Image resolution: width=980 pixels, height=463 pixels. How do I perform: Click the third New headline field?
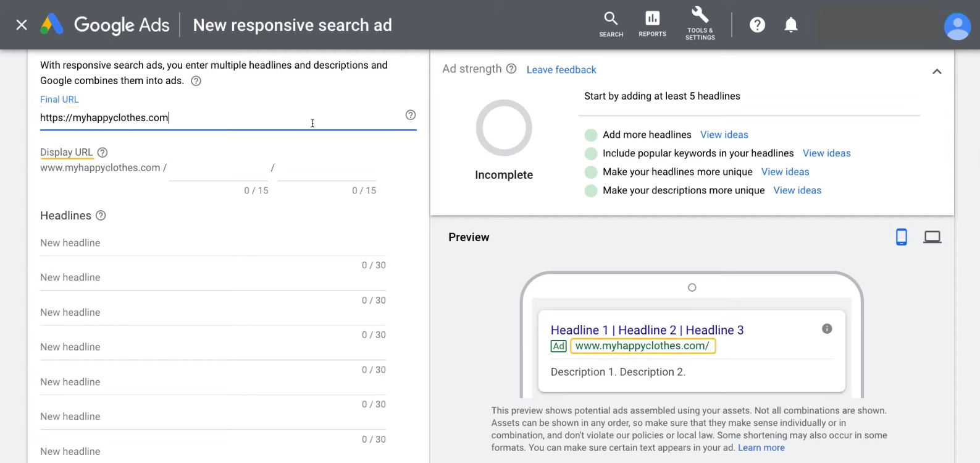pyautogui.click(x=213, y=313)
